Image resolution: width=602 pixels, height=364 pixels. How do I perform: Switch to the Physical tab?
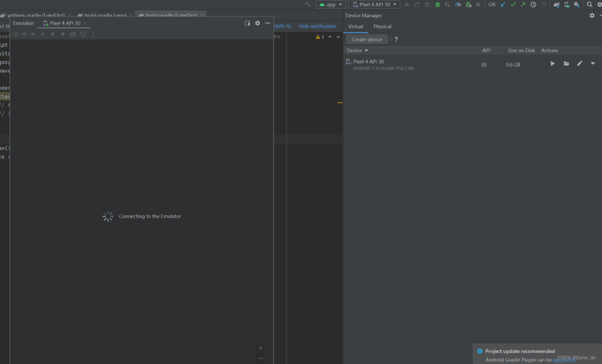tap(382, 26)
